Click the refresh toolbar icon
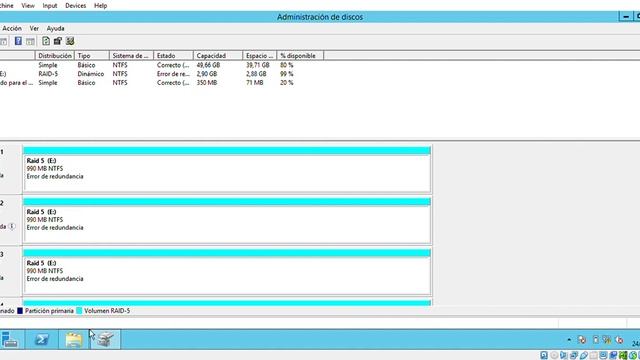Viewport: 640px width, 360px height. click(x=46, y=41)
